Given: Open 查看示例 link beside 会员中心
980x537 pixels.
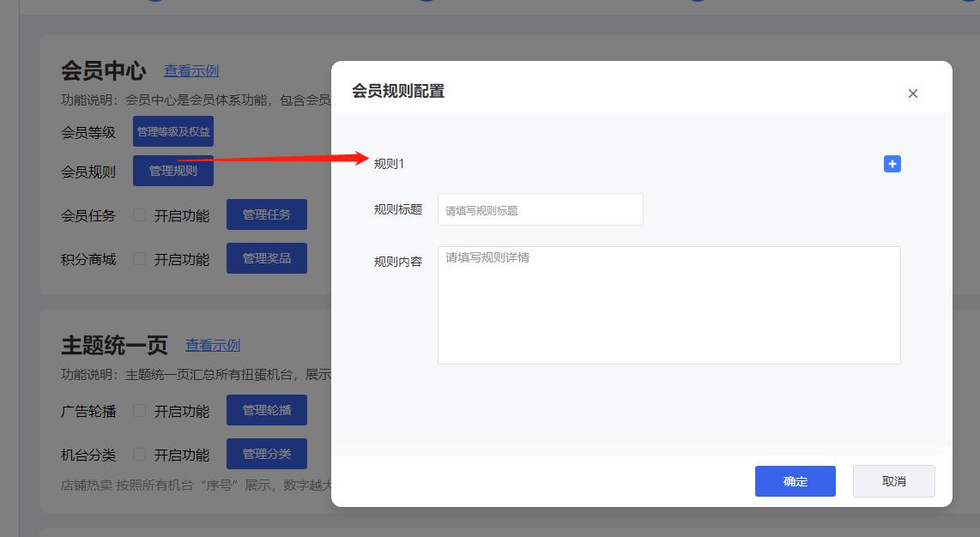Looking at the screenshot, I should (191, 71).
